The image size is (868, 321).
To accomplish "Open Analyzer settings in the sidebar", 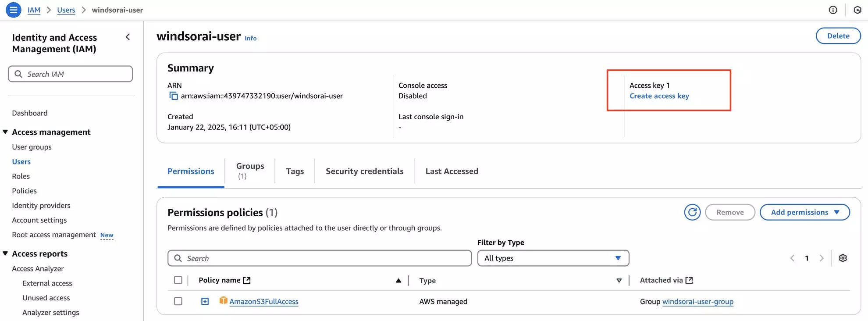I will pos(51,313).
